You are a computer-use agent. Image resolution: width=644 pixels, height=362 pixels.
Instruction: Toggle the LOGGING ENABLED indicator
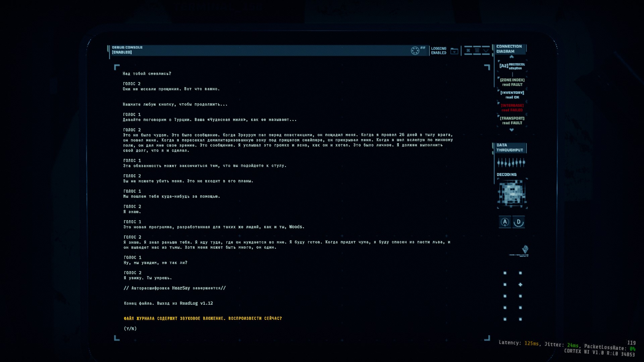pos(438,51)
